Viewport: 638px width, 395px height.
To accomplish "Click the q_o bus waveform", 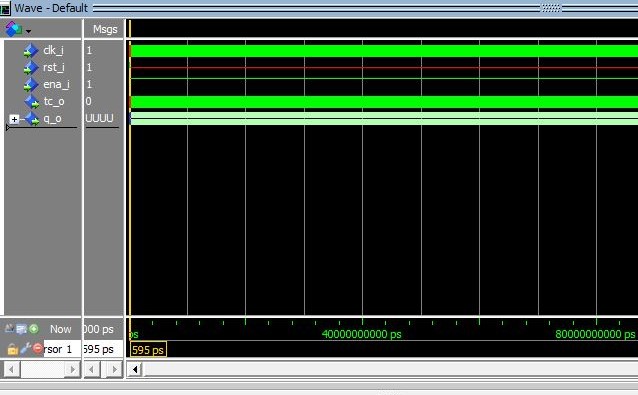I will (384, 118).
